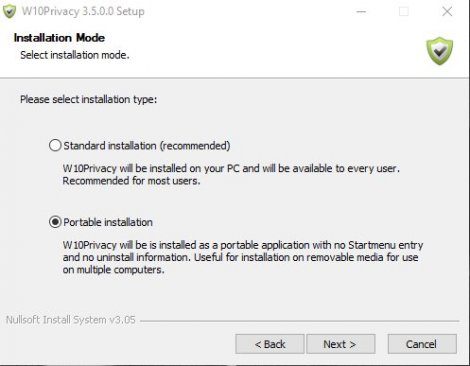This screenshot has height=366, width=470.
Task: Click the standard installation description text
Action: click(x=231, y=174)
